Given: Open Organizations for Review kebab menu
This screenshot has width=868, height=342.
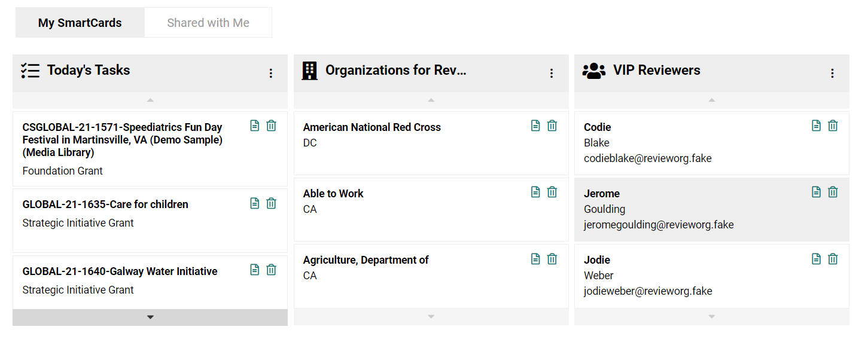Looking at the screenshot, I should (x=552, y=73).
